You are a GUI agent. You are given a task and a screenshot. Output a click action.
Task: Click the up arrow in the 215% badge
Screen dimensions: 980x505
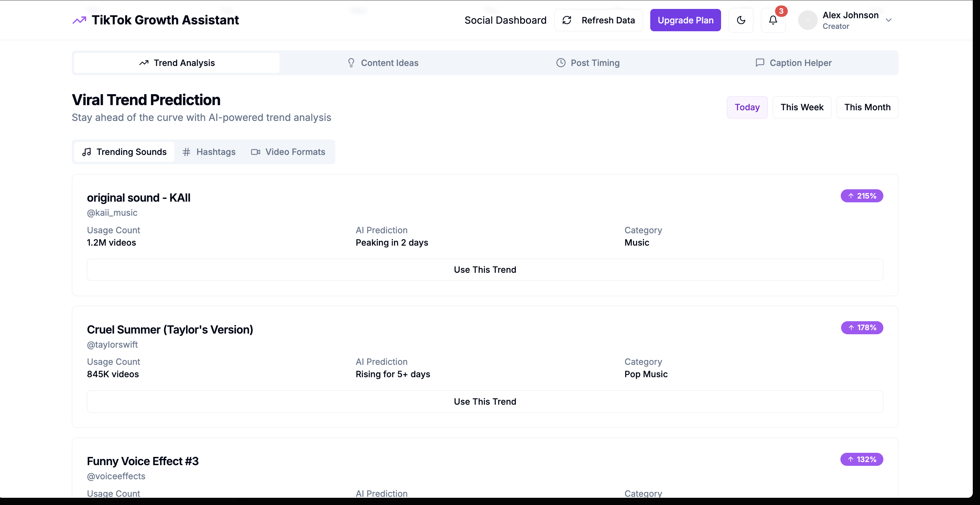pos(851,196)
